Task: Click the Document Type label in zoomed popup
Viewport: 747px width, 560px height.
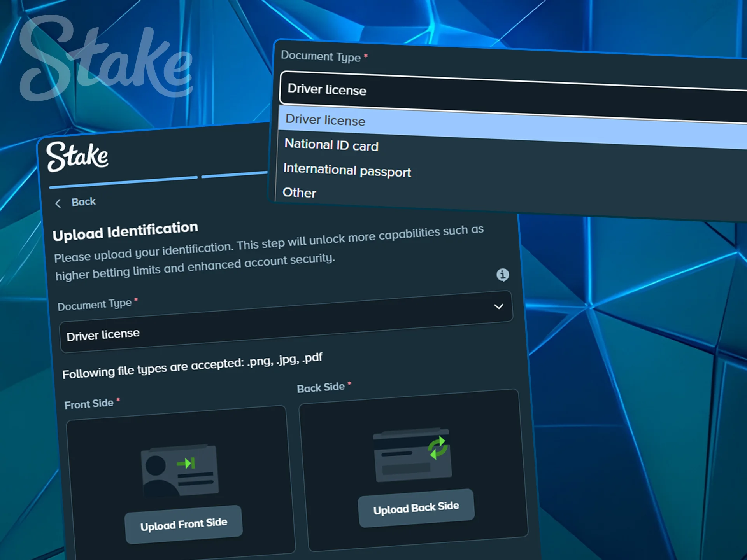Action: click(x=321, y=56)
